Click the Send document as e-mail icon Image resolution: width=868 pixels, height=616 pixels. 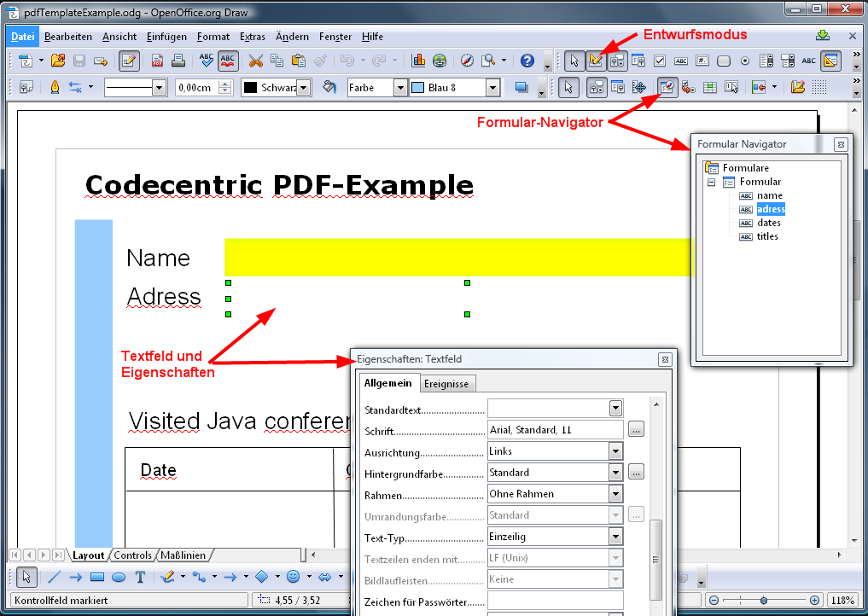[x=100, y=61]
